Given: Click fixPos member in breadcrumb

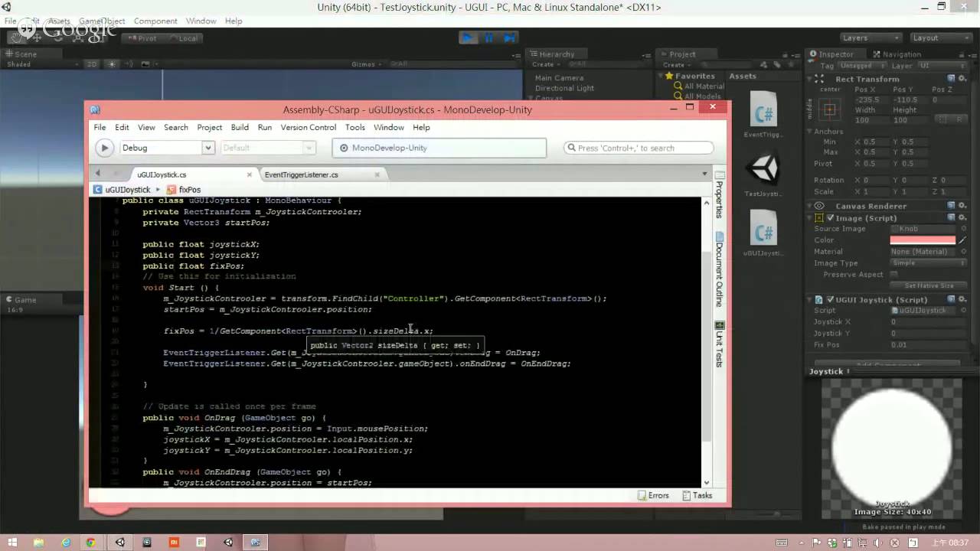Looking at the screenshot, I should click(x=184, y=189).
